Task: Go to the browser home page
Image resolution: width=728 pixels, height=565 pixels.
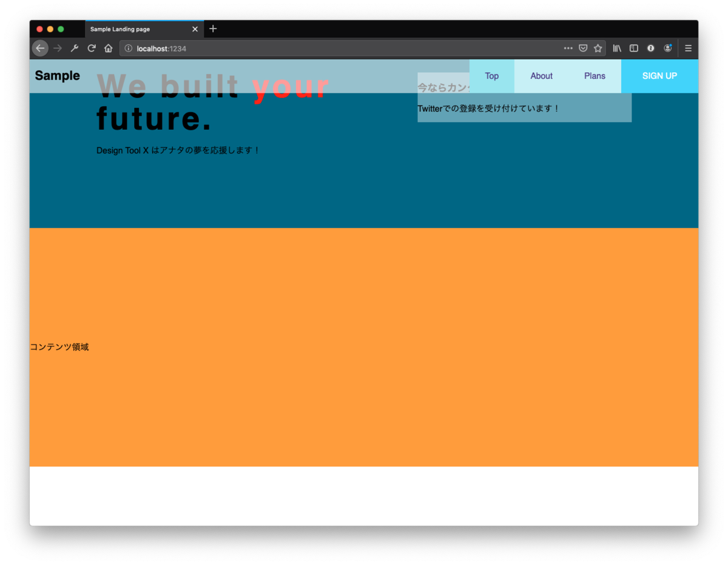Action: [109, 49]
